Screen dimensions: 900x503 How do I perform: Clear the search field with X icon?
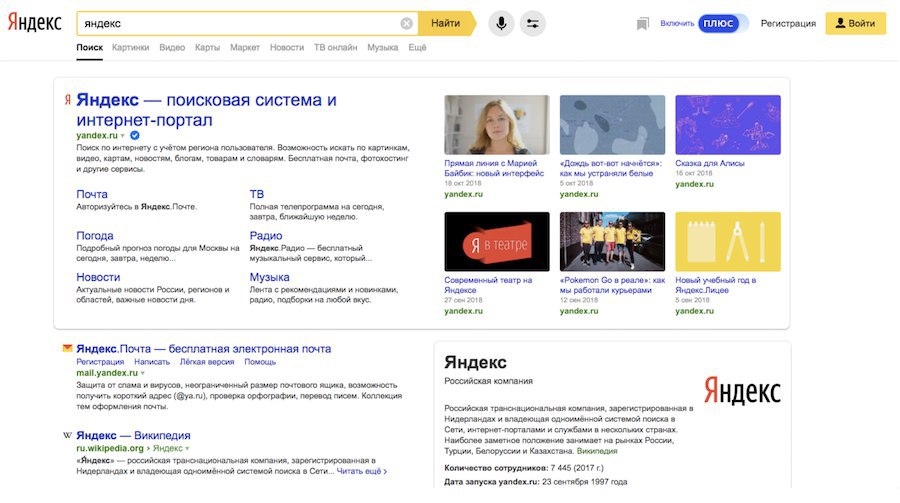click(406, 24)
